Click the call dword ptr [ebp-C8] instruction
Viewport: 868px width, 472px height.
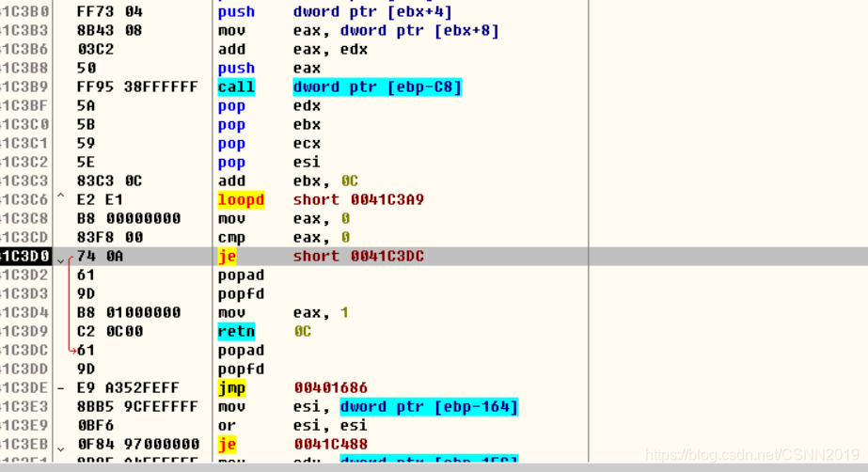339,87
